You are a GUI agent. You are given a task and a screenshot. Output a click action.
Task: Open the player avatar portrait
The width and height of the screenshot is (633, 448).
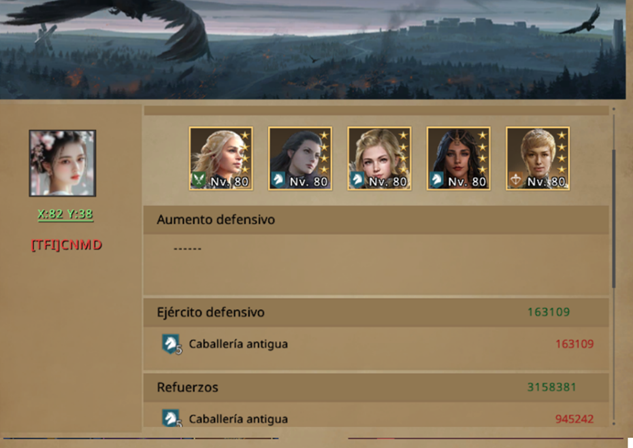(63, 163)
